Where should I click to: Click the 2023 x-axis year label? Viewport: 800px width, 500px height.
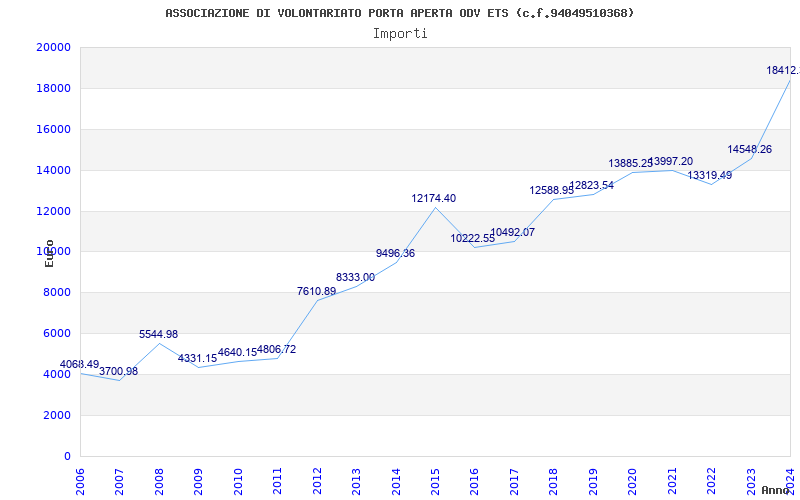click(x=751, y=481)
